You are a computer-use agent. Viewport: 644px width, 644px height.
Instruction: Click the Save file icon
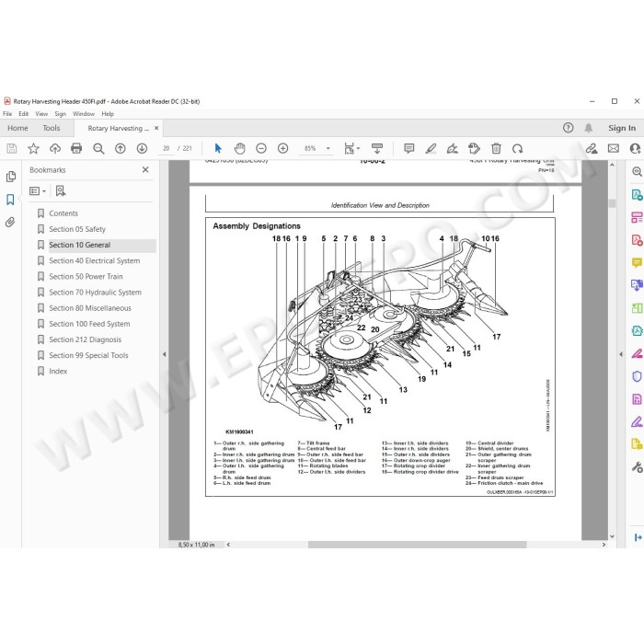pyautogui.click(x=11, y=148)
